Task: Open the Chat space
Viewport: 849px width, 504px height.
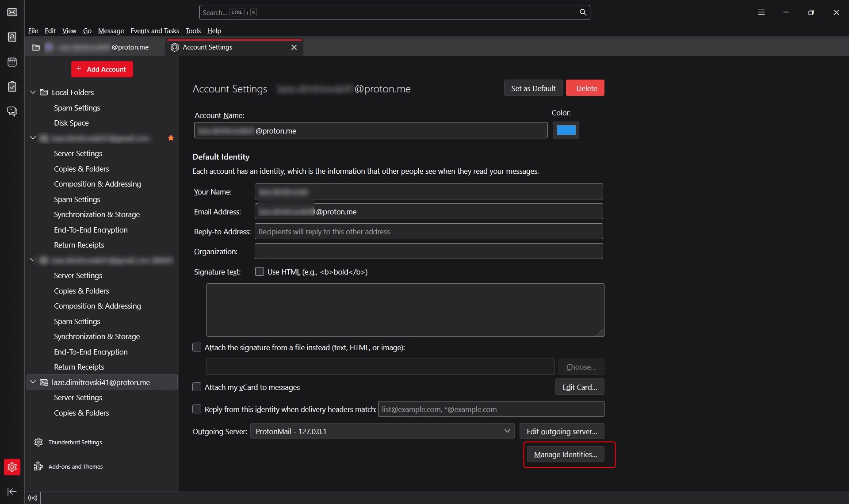Action: pyautogui.click(x=12, y=111)
